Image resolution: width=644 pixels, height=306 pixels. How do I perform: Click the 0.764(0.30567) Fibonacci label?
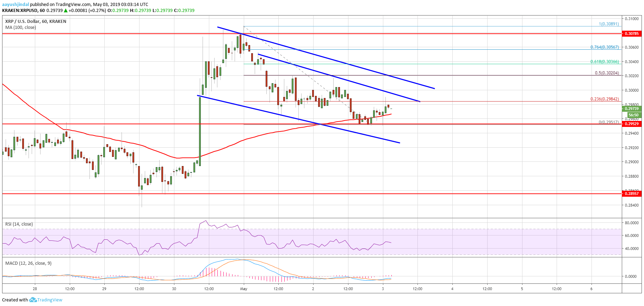605,47
